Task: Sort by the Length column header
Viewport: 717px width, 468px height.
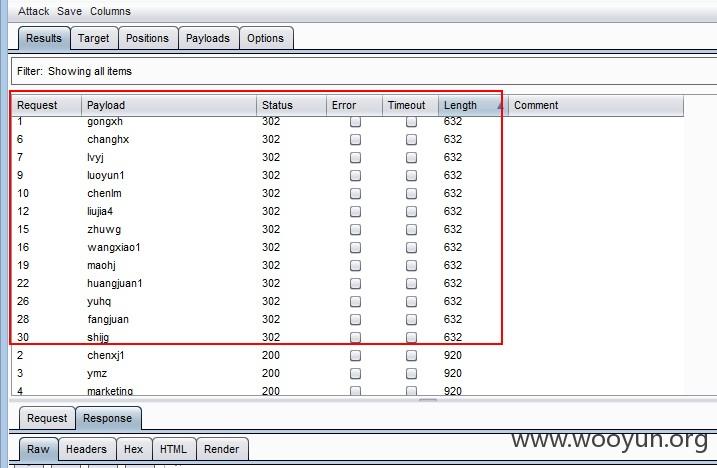Action: click(x=471, y=105)
